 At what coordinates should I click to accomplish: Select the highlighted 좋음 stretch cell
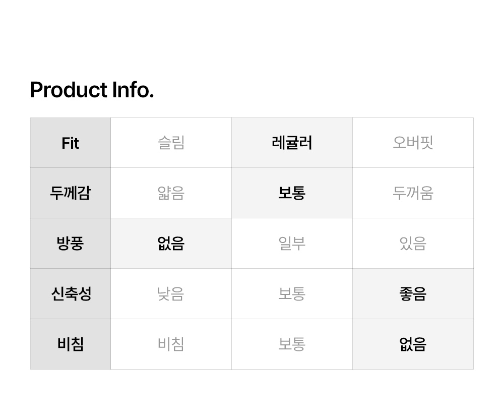coord(413,294)
